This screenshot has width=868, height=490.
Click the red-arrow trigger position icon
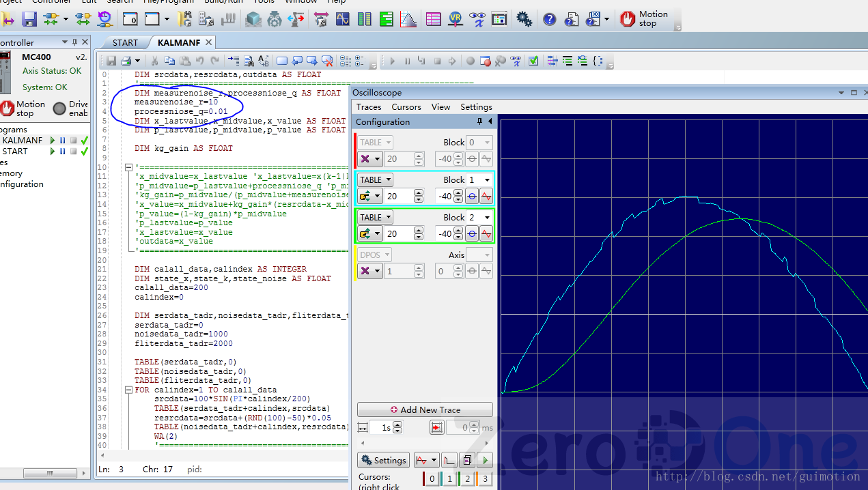coord(436,427)
